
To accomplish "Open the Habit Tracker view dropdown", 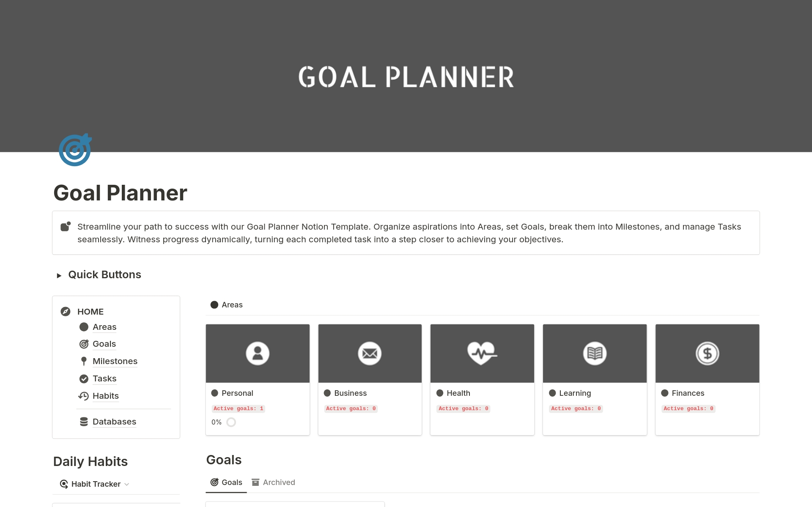I will (96, 484).
